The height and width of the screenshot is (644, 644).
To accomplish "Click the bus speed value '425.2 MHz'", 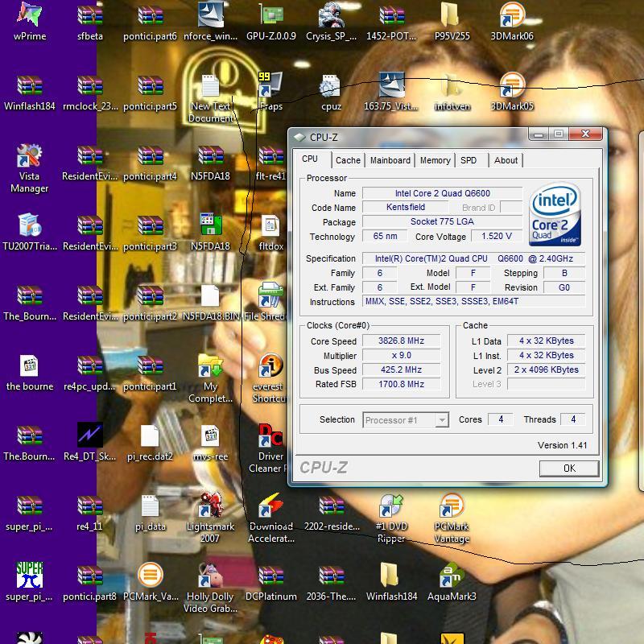I will click(x=401, y=369).
